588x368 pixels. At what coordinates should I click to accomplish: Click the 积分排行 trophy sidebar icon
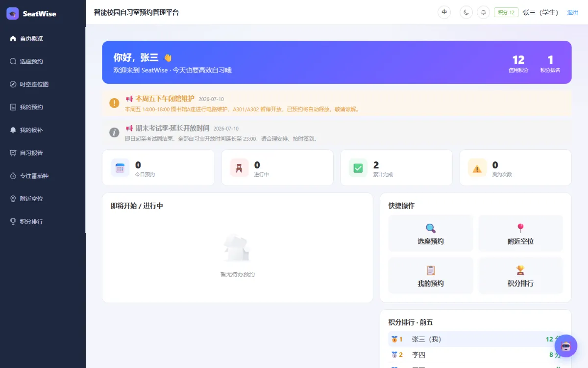[x=13, y=221]
